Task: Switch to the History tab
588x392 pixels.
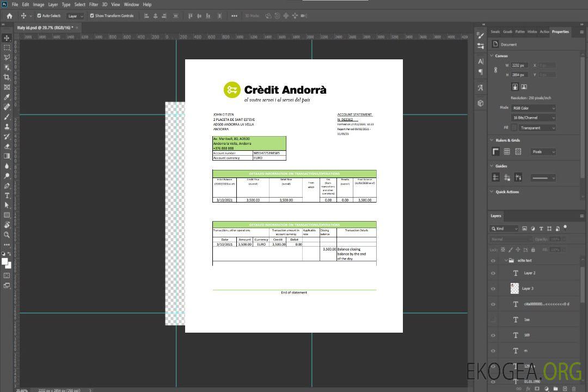Action: coord(532,32)
